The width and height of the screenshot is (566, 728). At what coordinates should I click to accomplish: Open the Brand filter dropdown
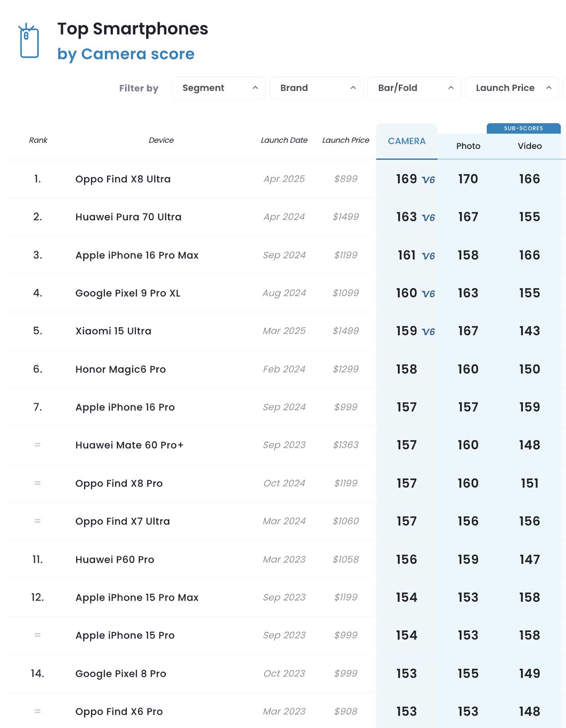(316, 88)
